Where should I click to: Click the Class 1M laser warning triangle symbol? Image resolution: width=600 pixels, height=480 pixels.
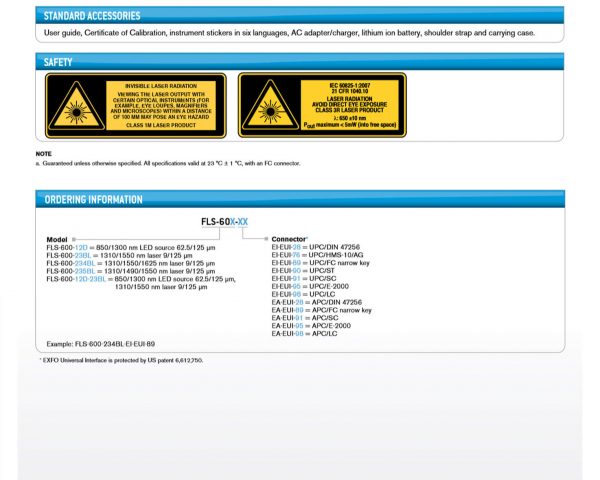(77, 106)
